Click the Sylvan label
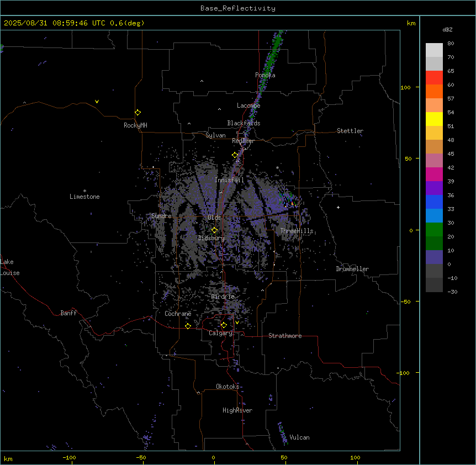Screen dimensions: 476x465 (x=215, y=135)
